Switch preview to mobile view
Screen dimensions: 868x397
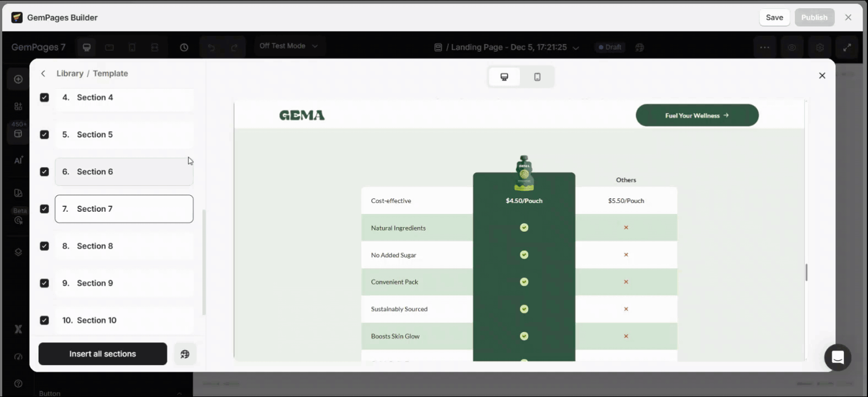point(537,77)
